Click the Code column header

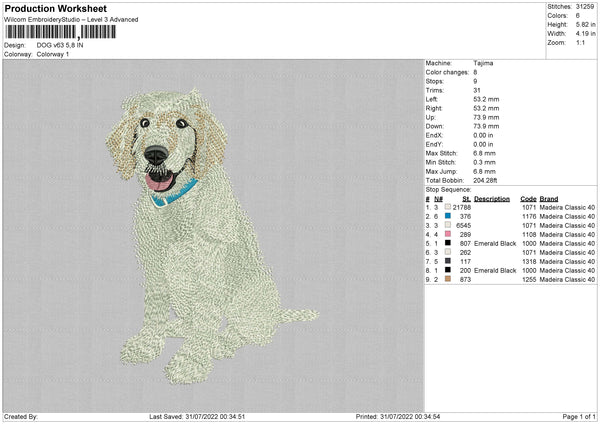pyautogui.click(x=528, y=198)
